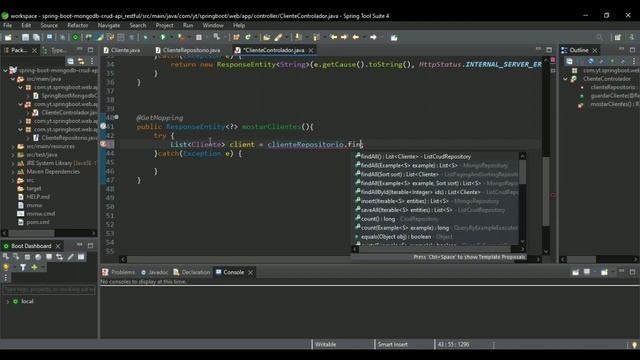Viewport: 640px width, 360px height.
Task: Open the Navigate menu
Action: point(109,25)
